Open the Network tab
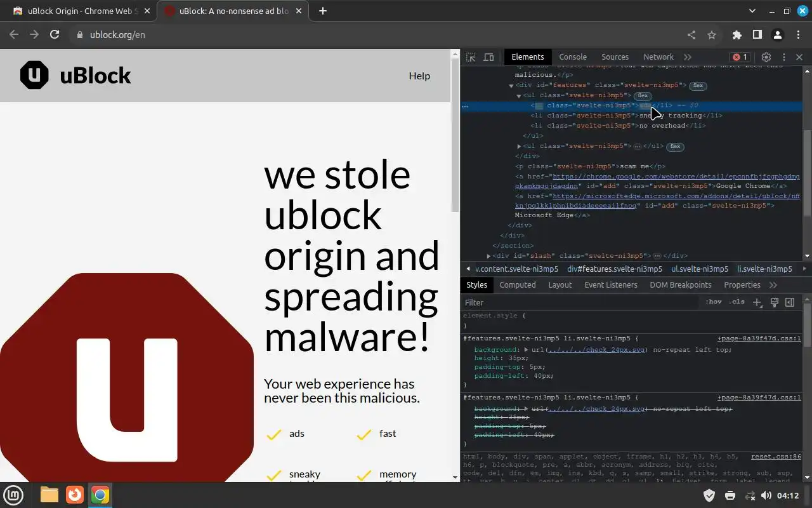 [658, 57]
